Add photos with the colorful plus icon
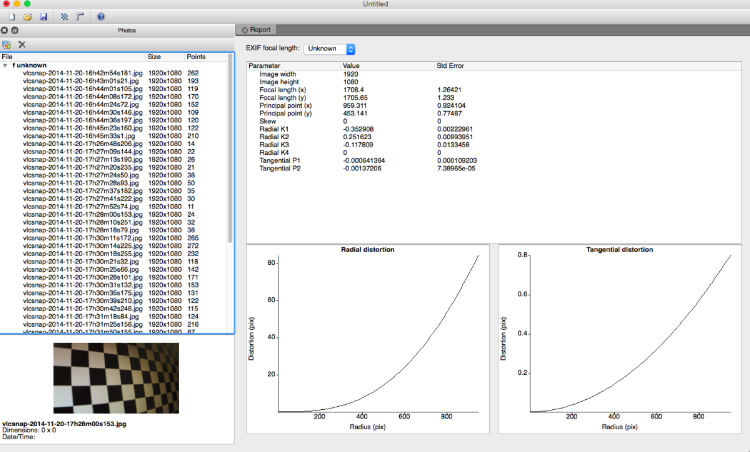 point(7,44)
